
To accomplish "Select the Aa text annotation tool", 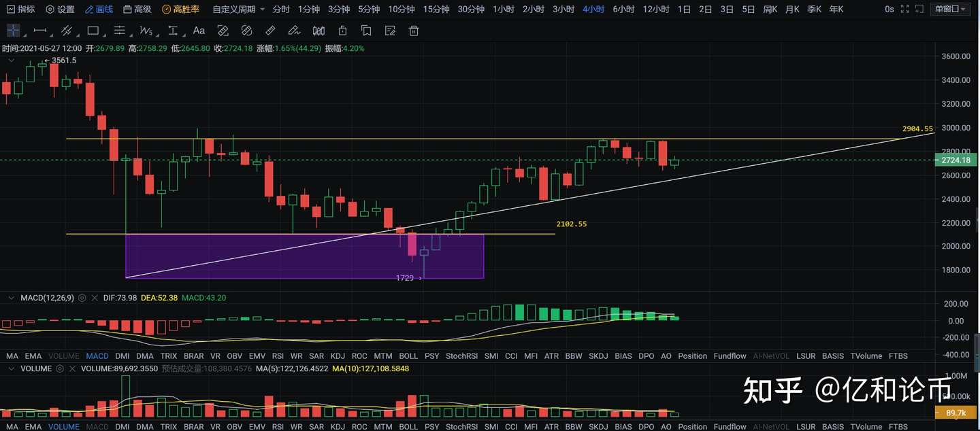I will click(x=199, y=31).
